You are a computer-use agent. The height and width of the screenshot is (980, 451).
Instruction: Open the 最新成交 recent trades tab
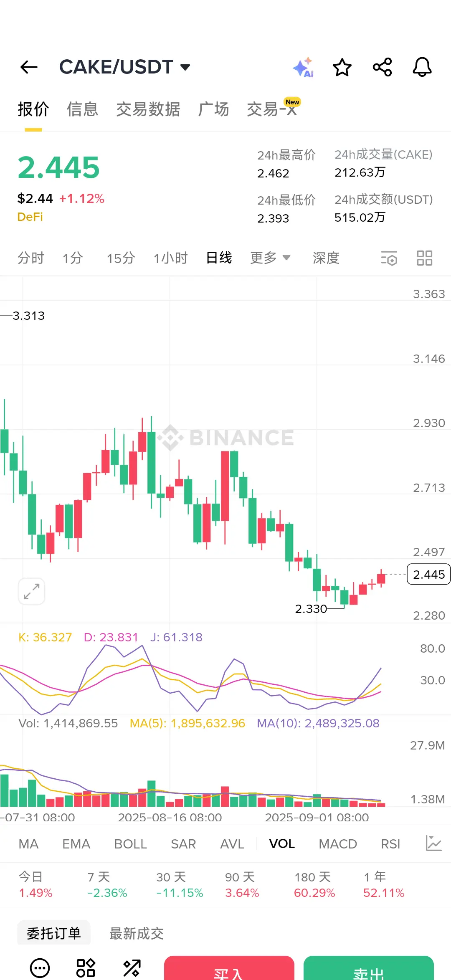(x=137, y=933)
